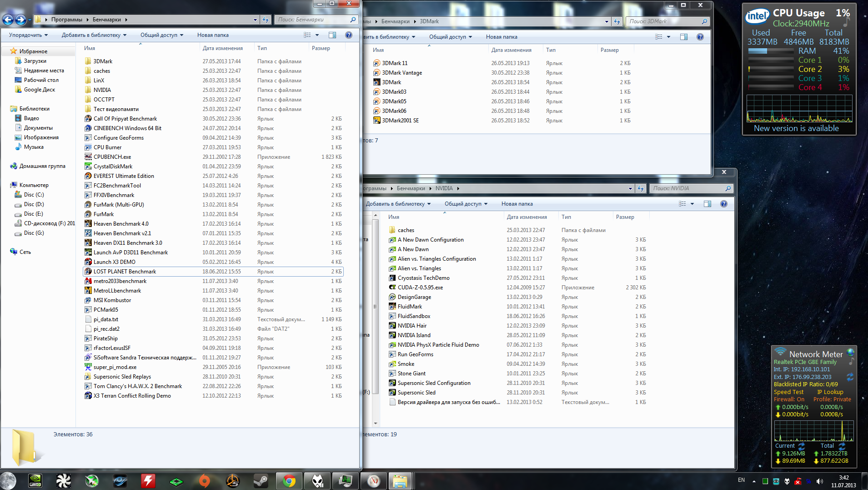Select Google Диск in navigation pane
The width and height of the screenshot is (868, 490).
[x=39, y=90]
